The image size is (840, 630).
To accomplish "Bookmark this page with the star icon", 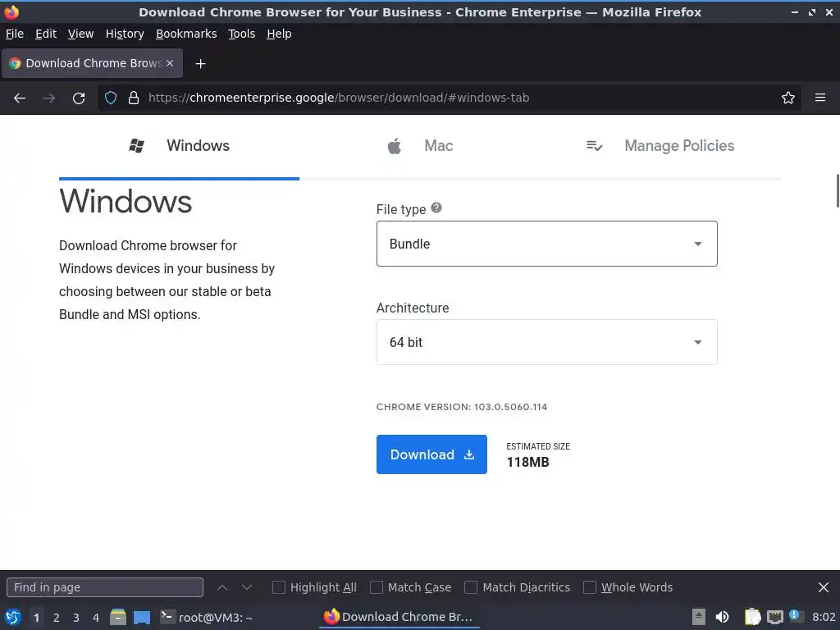I will [x=788, y=98].
